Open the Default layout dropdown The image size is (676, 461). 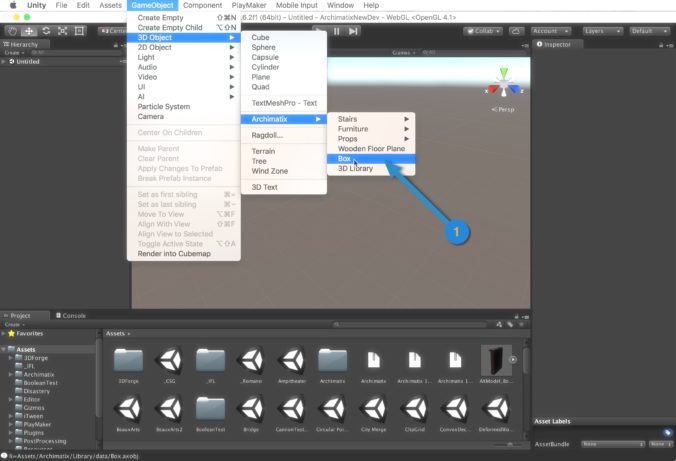[x=649, y=31]
